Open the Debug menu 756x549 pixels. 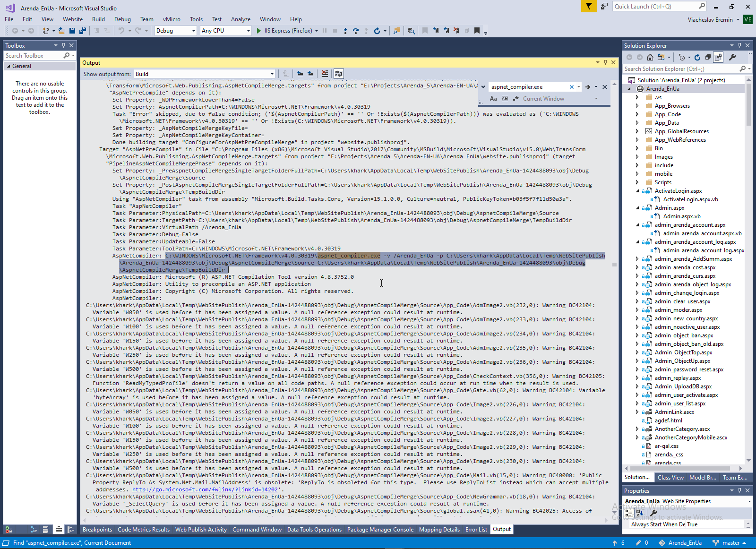[x=122, y=19]
